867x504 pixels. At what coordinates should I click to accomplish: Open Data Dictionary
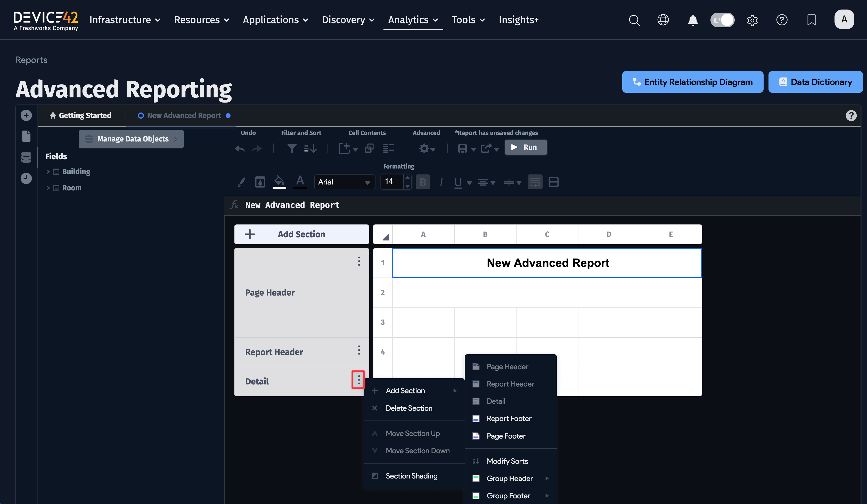pos(815,82)
